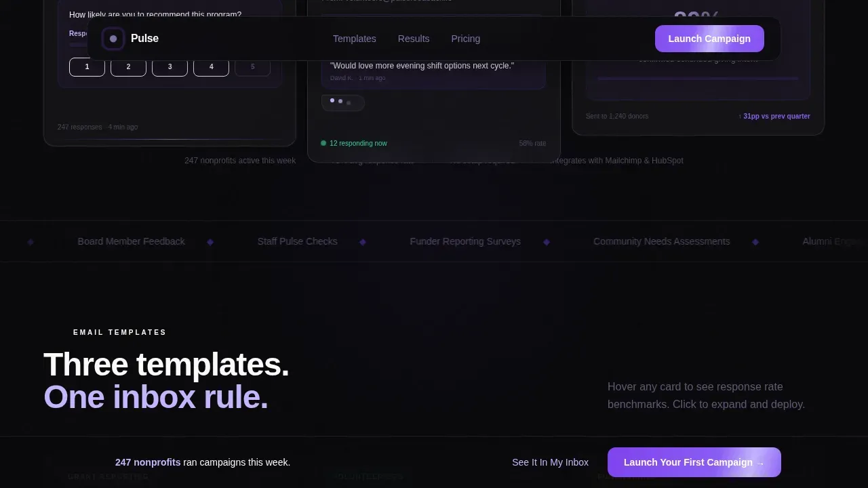
Task: Click the diamond icon after Staff Pulse Checks
Action: pyautogui.click(x=363, y=242)
